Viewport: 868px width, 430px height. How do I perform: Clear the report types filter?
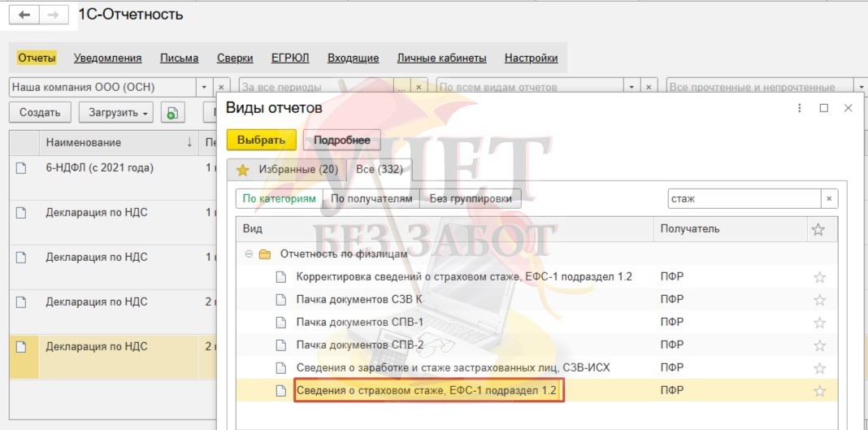(649, 88)
